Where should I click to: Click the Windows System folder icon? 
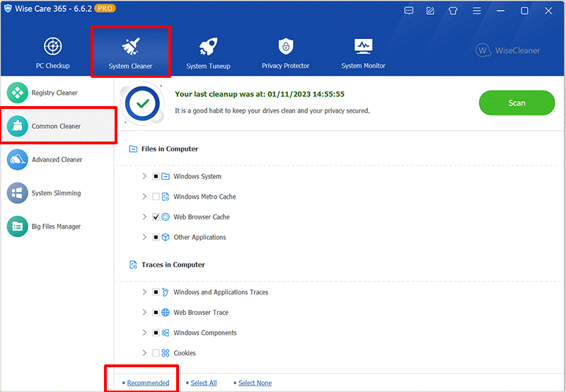click(x=166, y=176)
